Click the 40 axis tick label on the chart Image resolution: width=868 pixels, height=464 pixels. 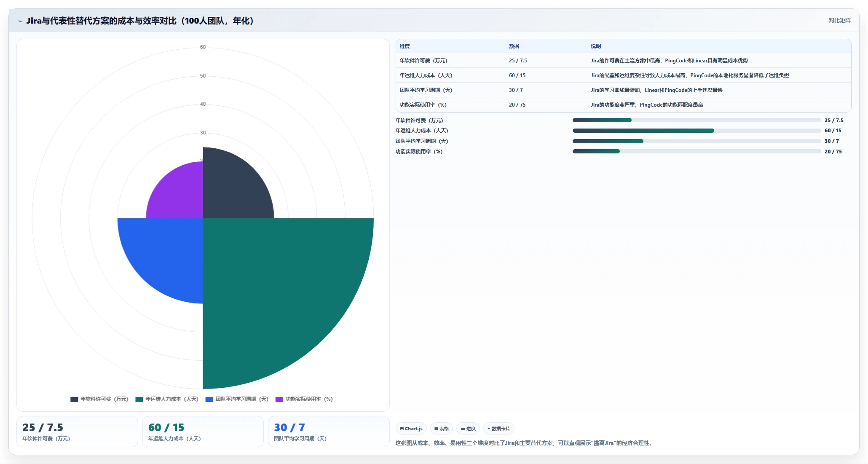click(x=203, y=104)
